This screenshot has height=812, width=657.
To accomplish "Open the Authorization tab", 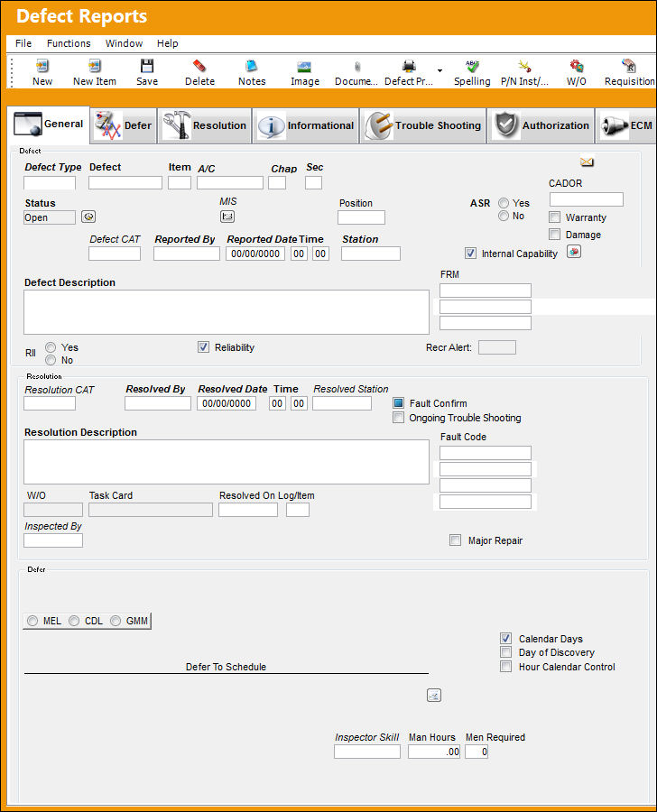I will click(541, 125).
